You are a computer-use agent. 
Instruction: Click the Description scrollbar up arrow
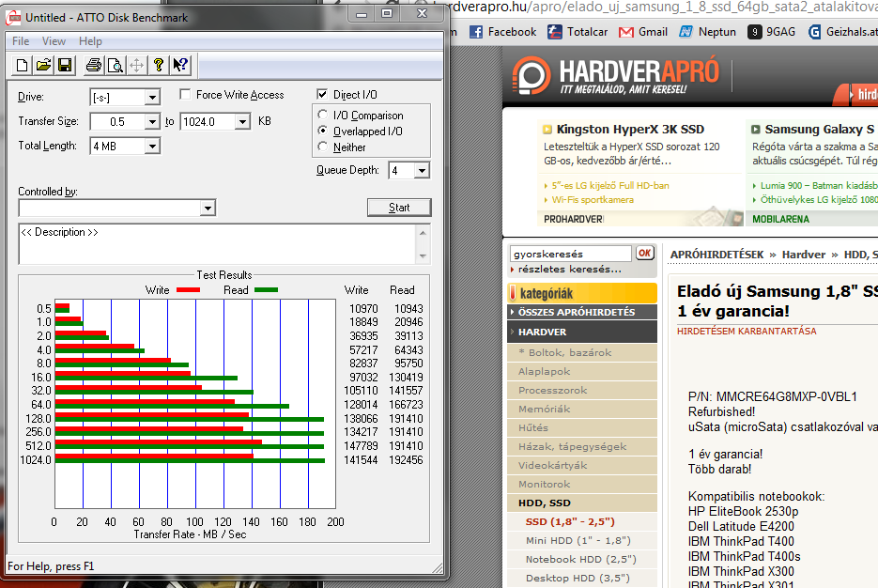pyautogui.click(x=423, y=233)
